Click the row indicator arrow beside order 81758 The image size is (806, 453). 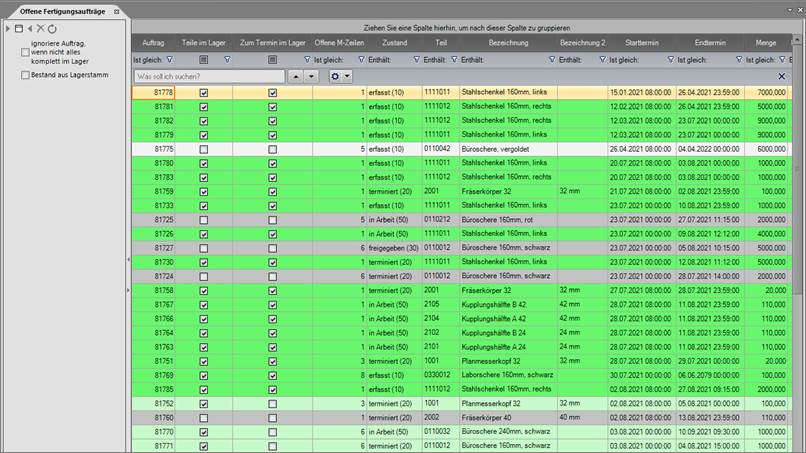(x=127, y=290)
